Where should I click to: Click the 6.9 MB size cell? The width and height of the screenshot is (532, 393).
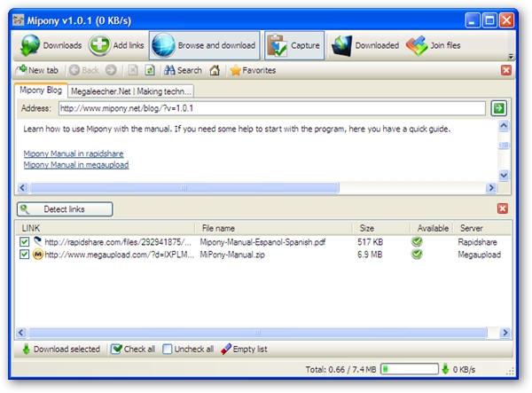point(370,255)
